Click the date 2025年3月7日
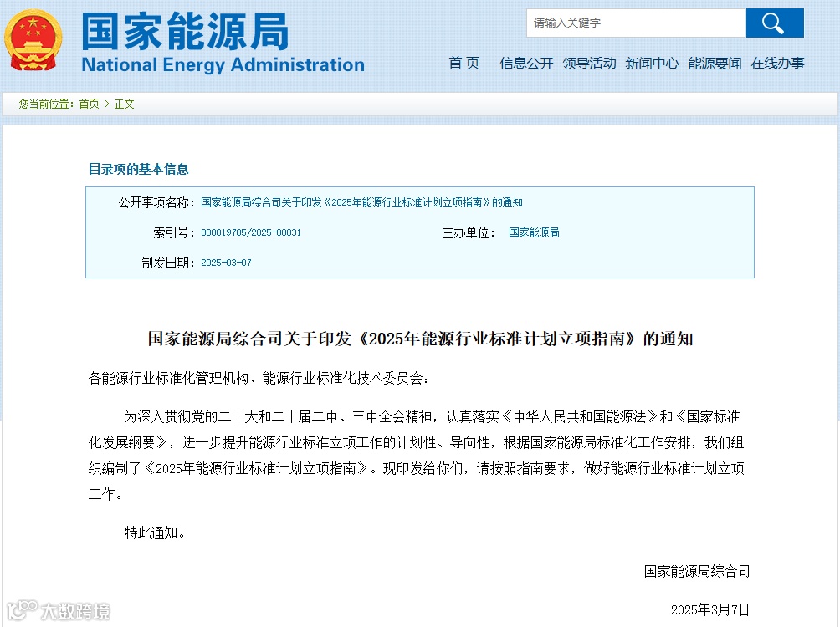 [x=709, y=610]
